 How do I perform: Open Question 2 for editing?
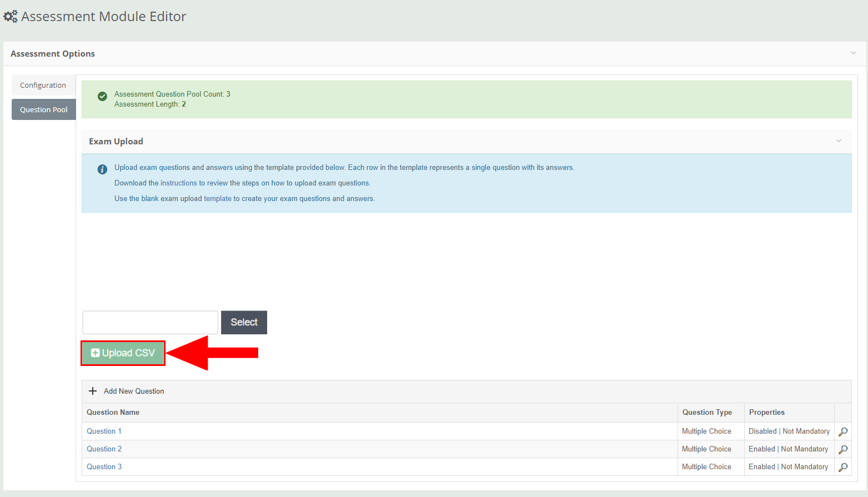pyautogui.click(x=104, y=449)
